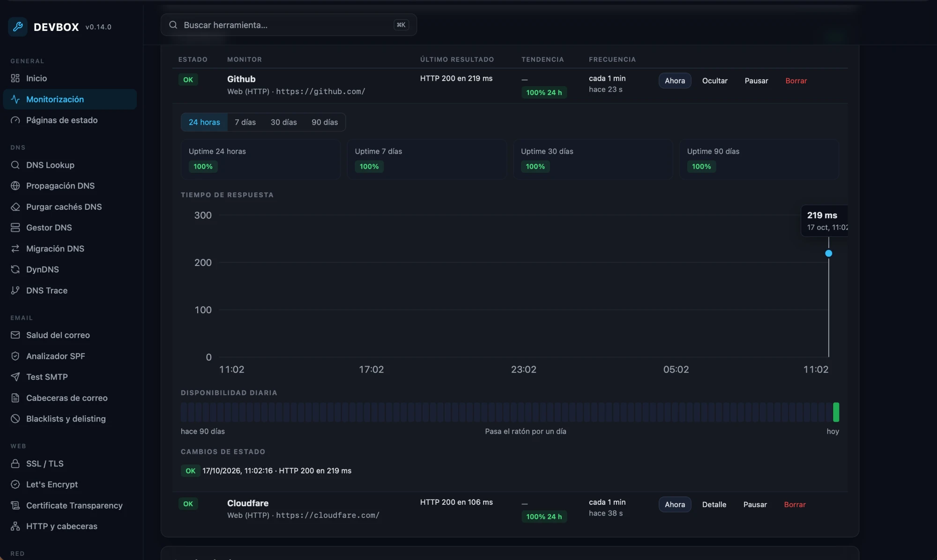This screenshot has height=560, width=937.
Task: Pause the Cloudfare monitor
Action: [755, 504]
